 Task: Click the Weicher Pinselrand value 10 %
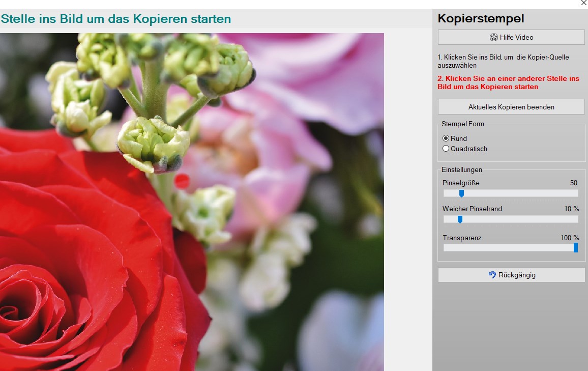pyautogui.click(x=572, y=209)
